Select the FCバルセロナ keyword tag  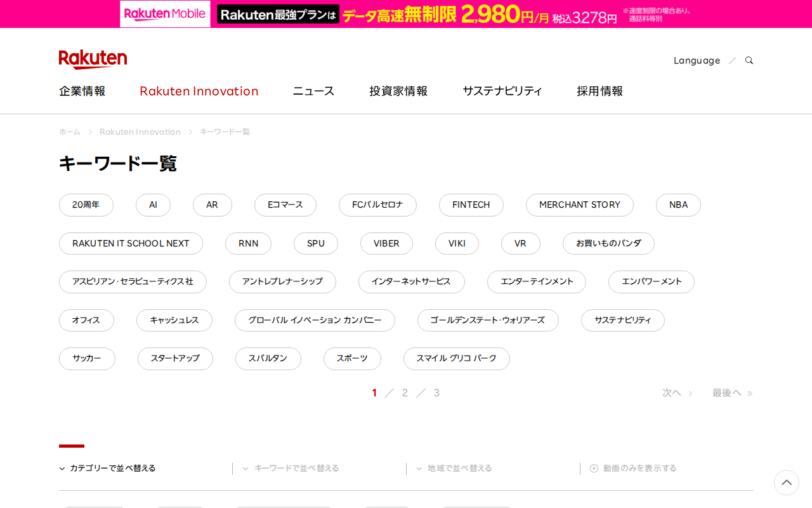377,205
